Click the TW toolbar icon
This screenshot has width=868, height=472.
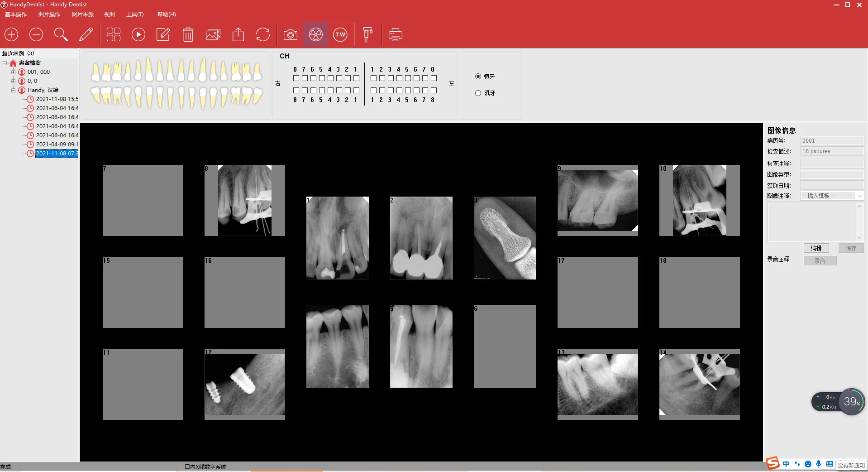[340, 34]
